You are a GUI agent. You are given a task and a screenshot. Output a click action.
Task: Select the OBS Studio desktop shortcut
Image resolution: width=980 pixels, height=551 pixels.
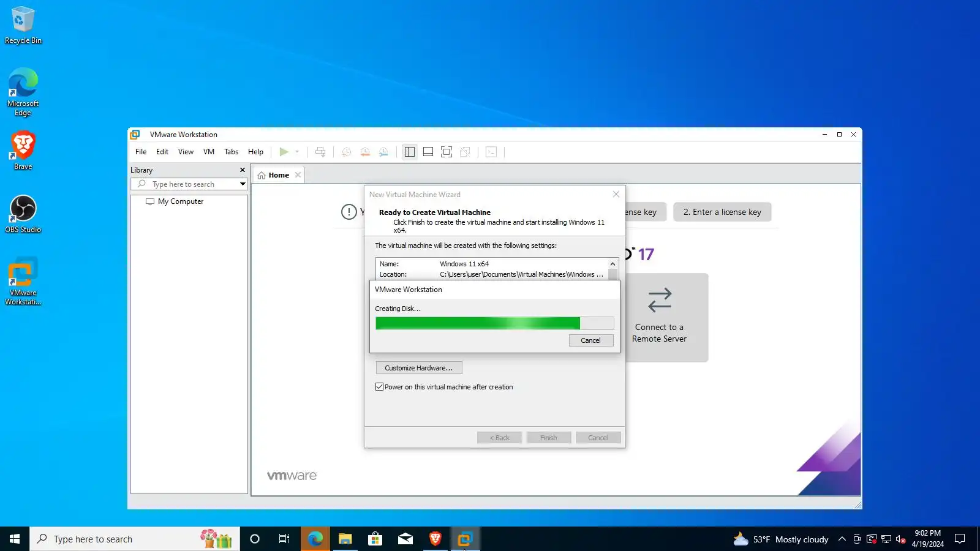coord(23,214)
